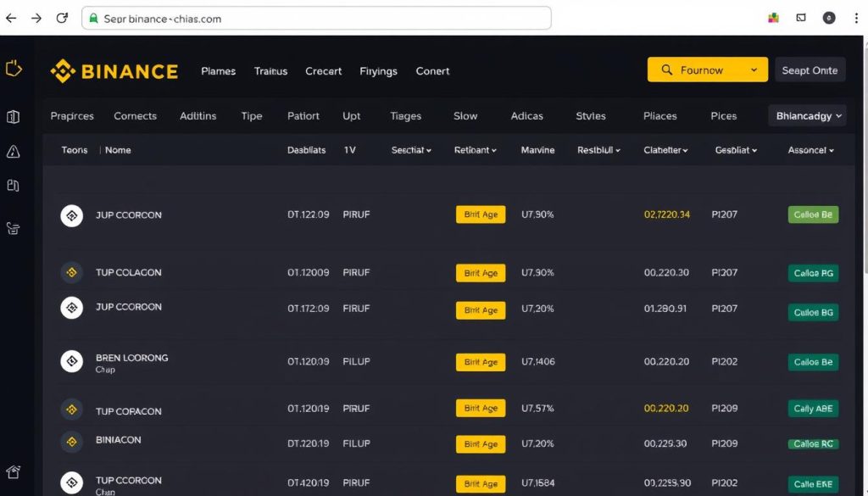Click the Seapt Onite button

pyautogui.click(x=810, y=70)
